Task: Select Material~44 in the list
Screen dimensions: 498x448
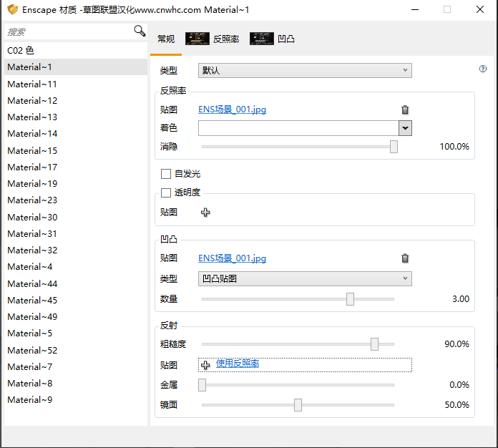Action: [76, 283]
